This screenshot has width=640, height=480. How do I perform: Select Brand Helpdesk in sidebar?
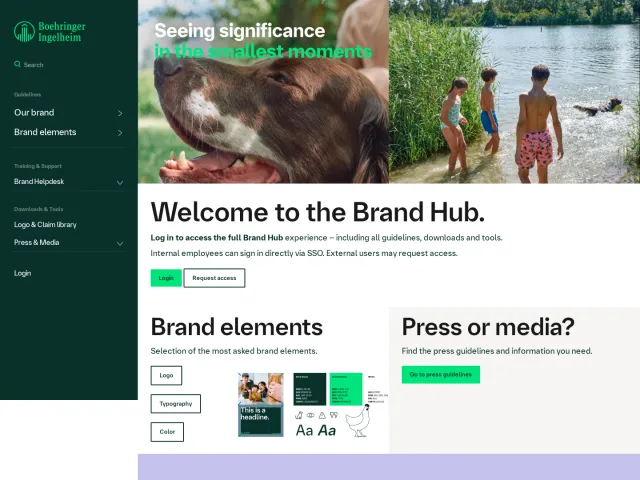tap(39, 182)
